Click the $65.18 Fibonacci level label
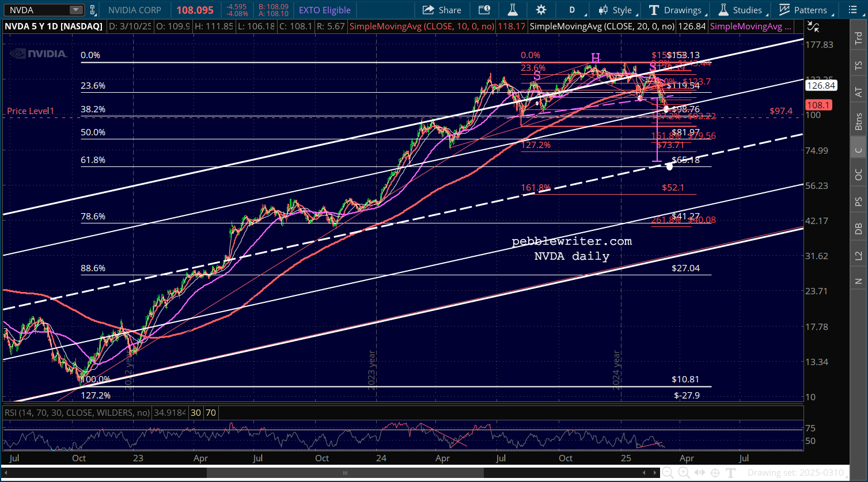 (x=685, y=160)
